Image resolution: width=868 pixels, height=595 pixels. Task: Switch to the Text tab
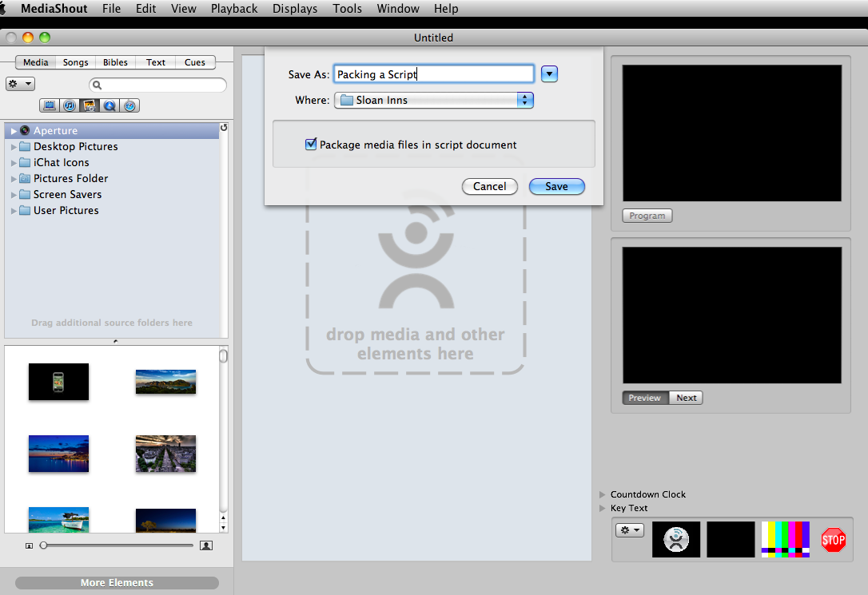pyautogui.click(x=156, y=62)
